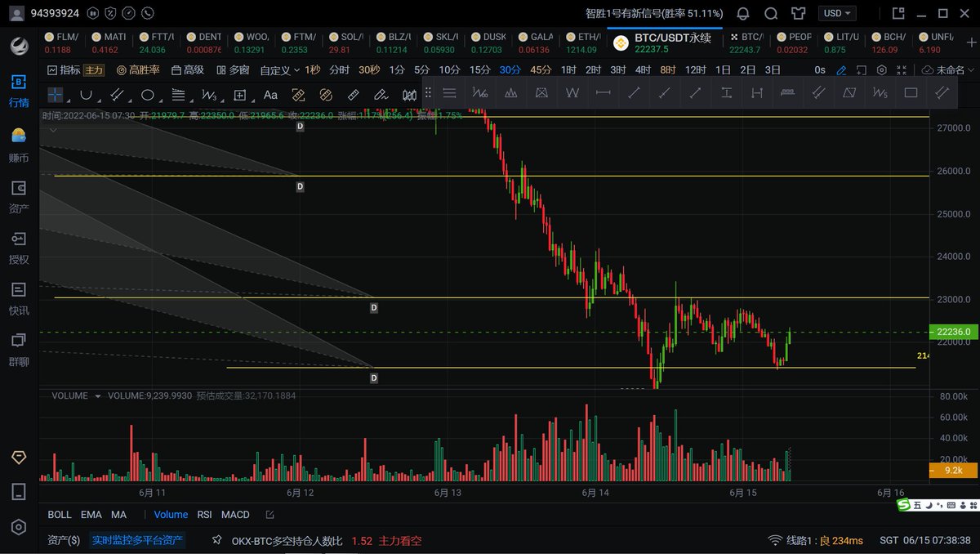
Task: Open the 多窗 multi-window button
Action: click(231, 70)
